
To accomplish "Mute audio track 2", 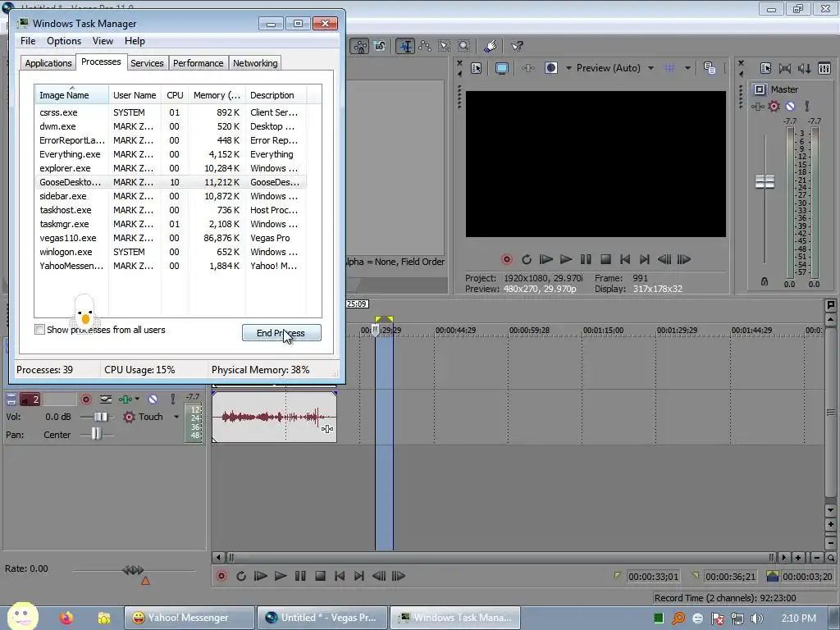I will click(x=153, y=399).
